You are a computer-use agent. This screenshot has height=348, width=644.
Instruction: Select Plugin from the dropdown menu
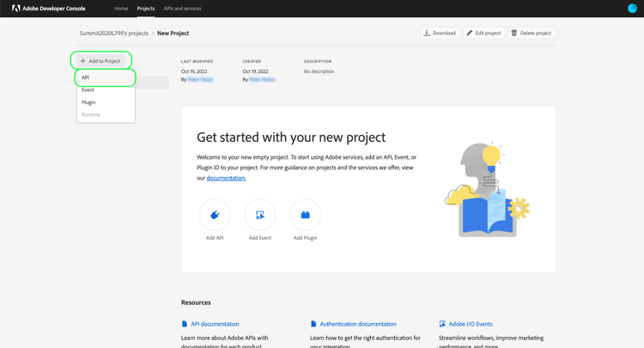[x=106, y=102]
